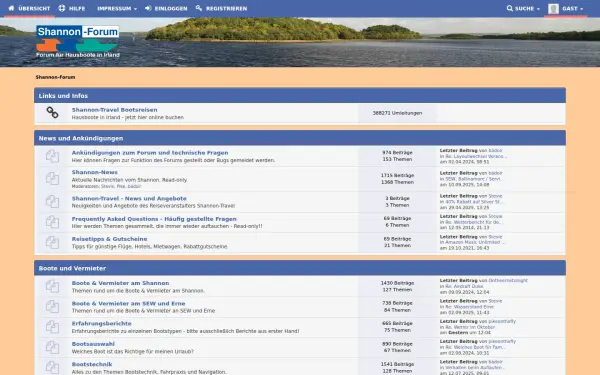
Task: Open last post 'Re: Wetter im Oktober' link
Action: tap(470, 327)
